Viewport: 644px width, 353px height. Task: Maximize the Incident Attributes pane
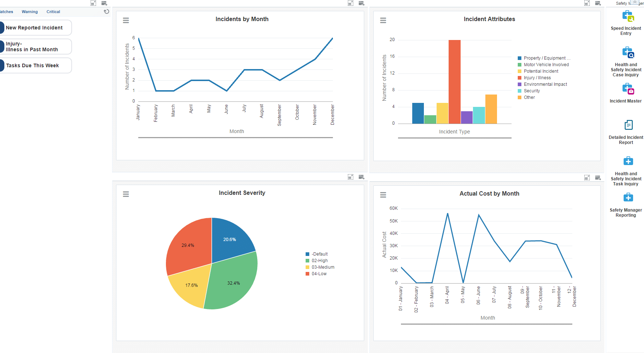pos(587,3)
